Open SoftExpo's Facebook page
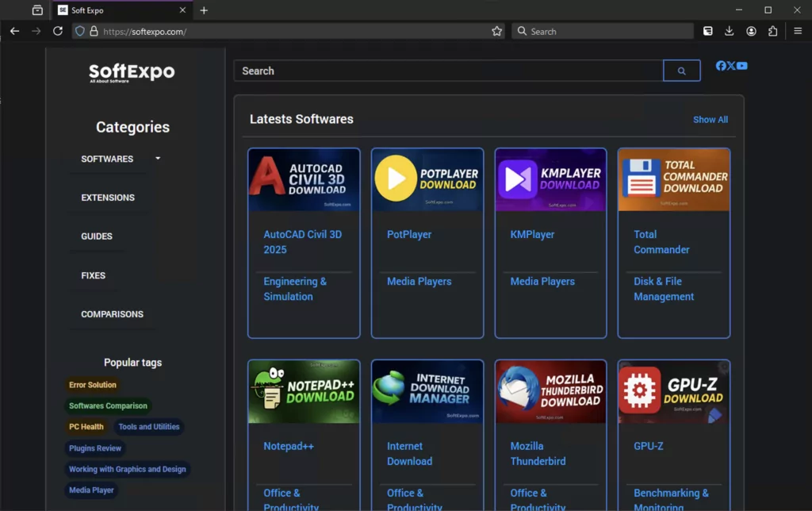This screenshot has height=511, width=812. coord(722,66)
